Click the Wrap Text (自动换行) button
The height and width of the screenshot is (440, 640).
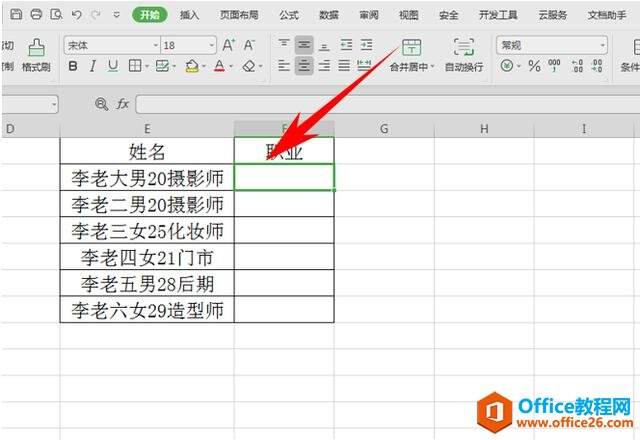(x=464, y=55)
